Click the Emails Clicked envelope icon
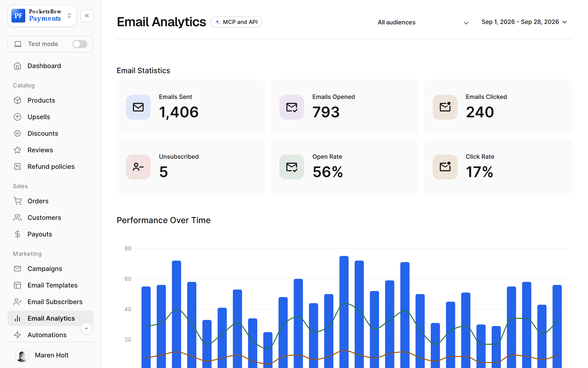The height and width of the screenshot is (368, 588). click(x=445, y=107)
